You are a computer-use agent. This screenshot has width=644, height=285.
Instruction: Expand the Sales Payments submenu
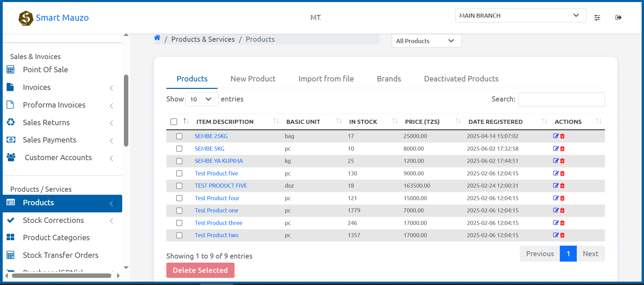click(x=111, y=141)
